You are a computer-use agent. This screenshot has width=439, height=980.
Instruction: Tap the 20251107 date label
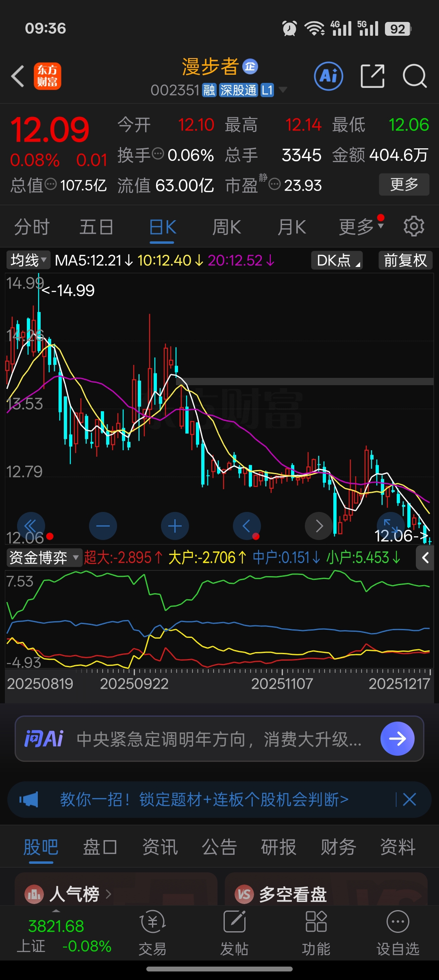(x=282, y=684)
